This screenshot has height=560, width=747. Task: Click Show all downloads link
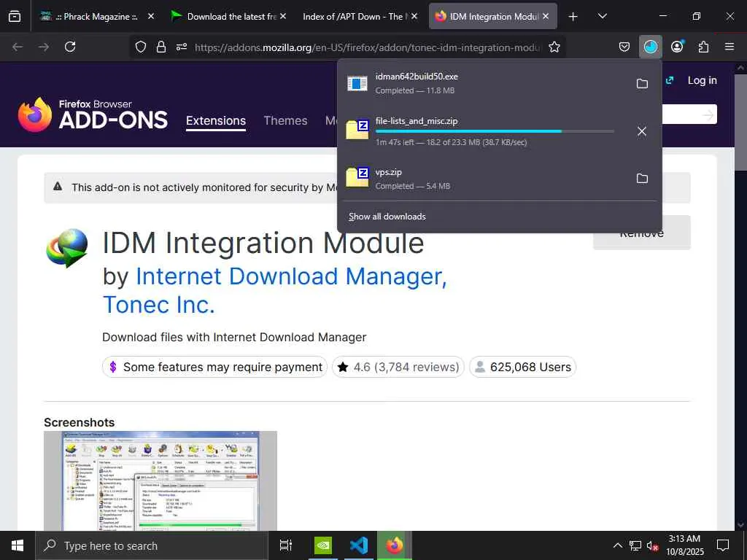(387, 217)
